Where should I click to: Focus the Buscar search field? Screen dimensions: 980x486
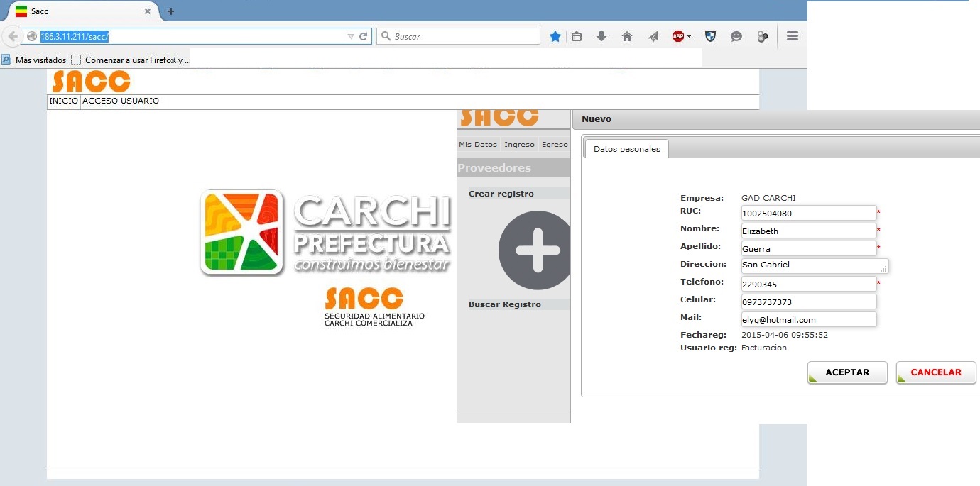pyautogui.click(x=458, y=36)
